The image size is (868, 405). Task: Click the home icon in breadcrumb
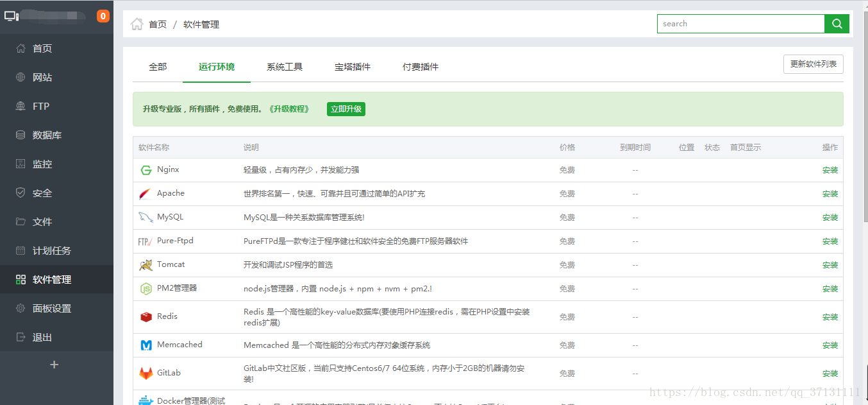tap(137, 24)
